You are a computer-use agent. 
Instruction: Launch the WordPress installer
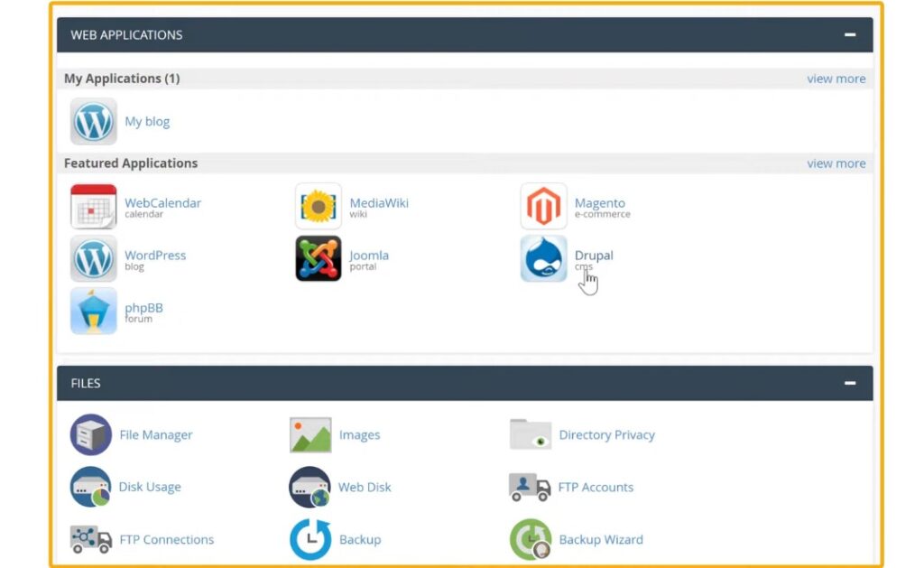pyautogui.click(x=155, y=256)
